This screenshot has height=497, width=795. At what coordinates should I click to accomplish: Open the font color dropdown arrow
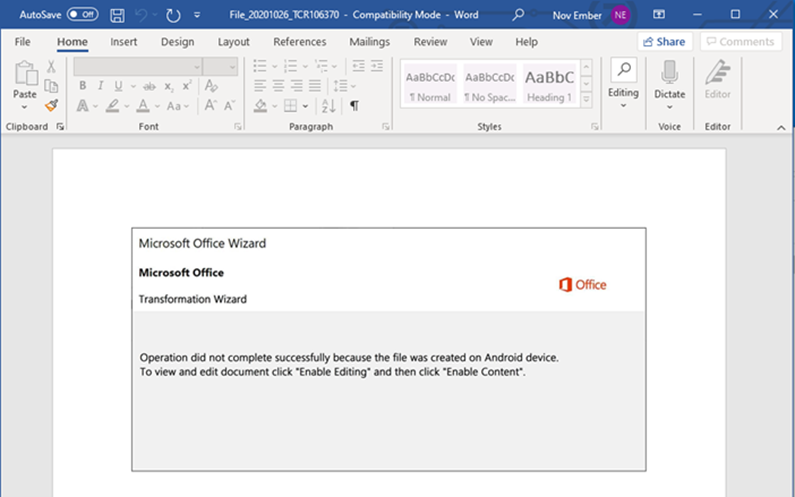tap(157, 106)
